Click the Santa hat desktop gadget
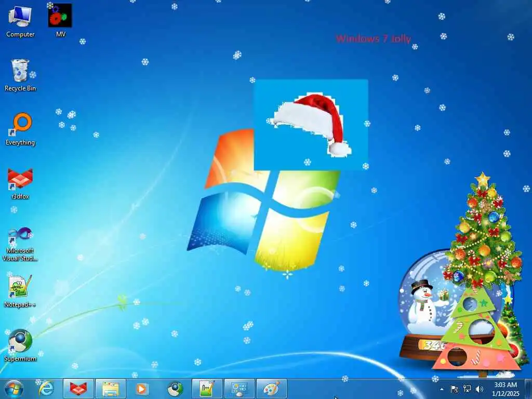Screen dimensions: 532x399 [311, 125]
